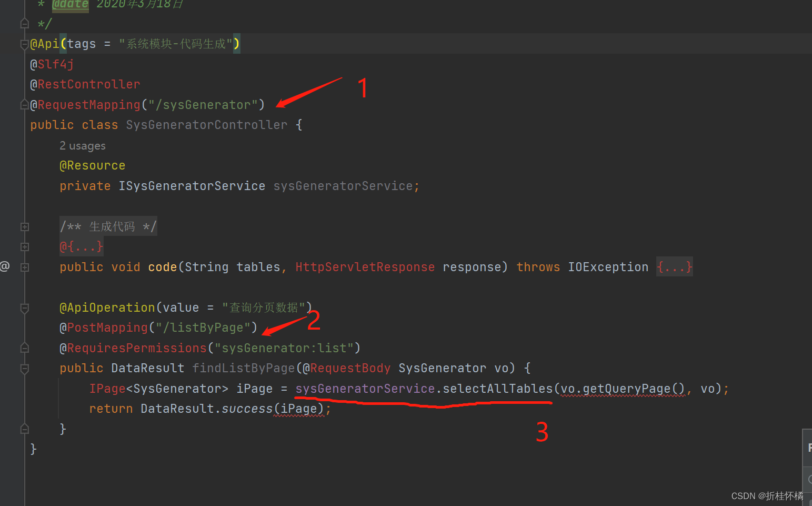Click the DataResult return type
The width and height of the screenshot is (812, 506).
(148, 368)
